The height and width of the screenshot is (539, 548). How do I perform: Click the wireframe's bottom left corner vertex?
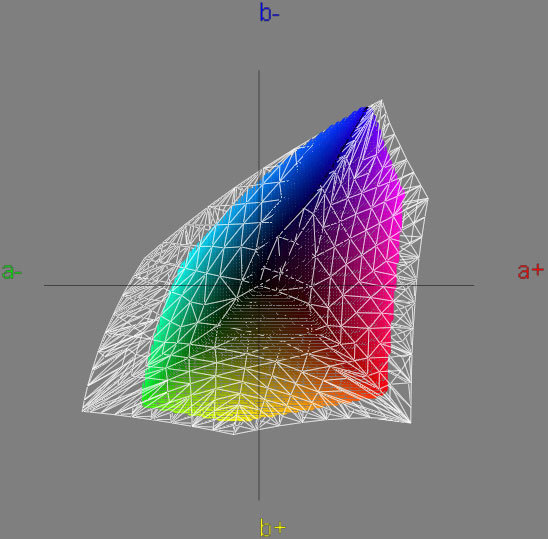tap(83, 411)
